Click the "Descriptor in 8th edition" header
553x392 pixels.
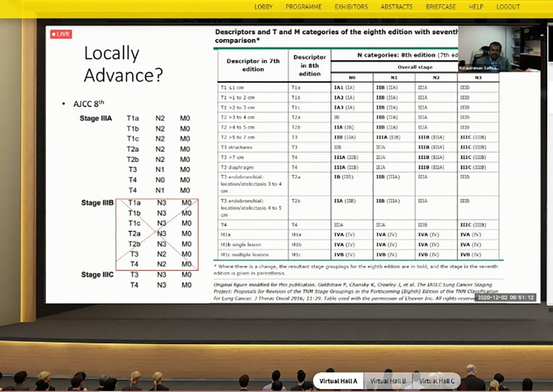(310, 65)
